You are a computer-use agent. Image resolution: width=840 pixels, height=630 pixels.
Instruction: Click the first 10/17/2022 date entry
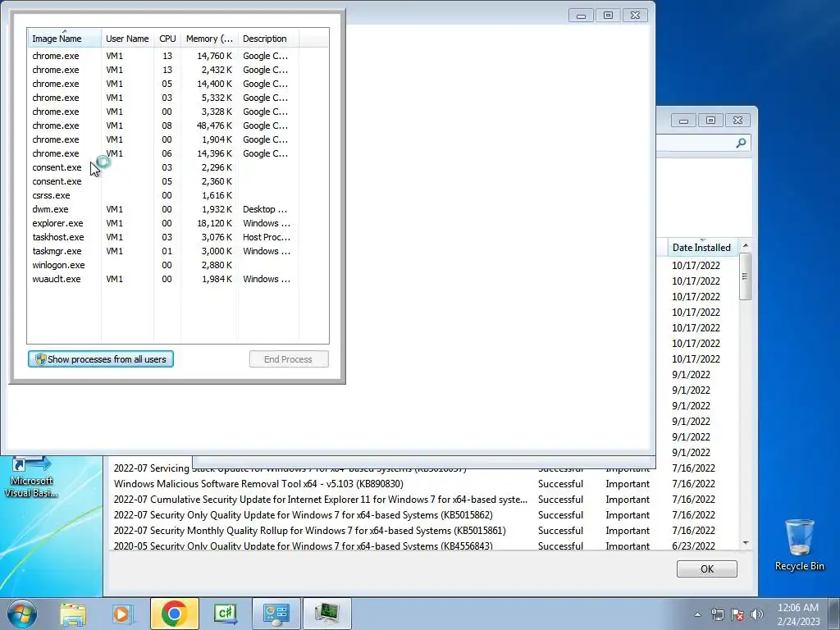coord(696,265)
